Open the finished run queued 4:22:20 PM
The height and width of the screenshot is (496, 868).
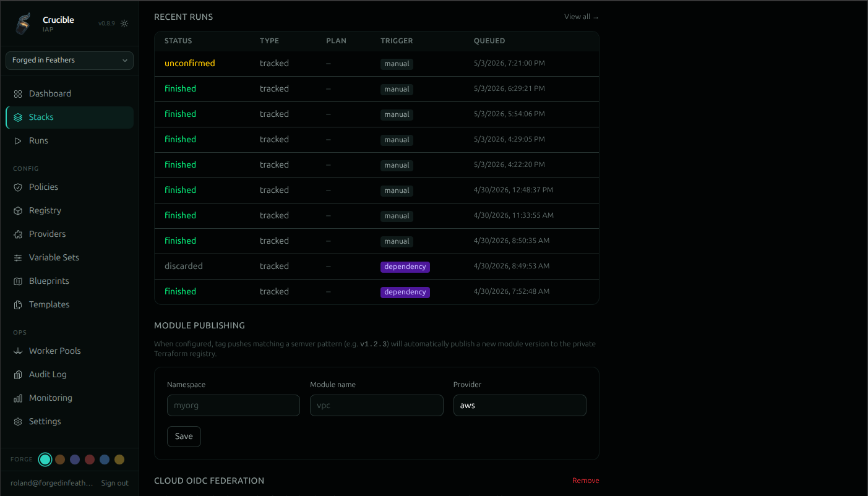pyautogui.click(x=377, y=165)
